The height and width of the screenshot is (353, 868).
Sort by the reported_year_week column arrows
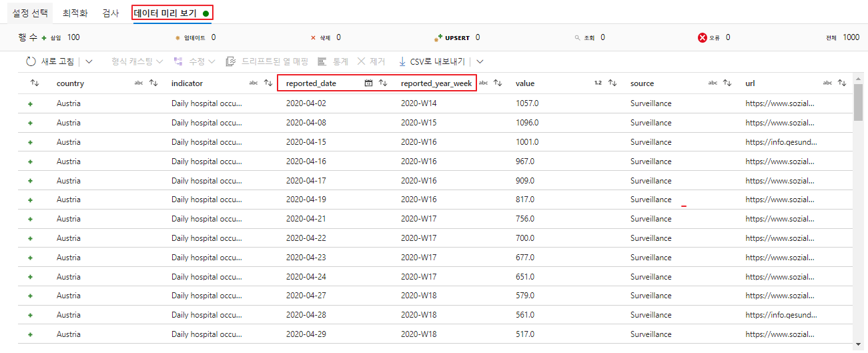[498, 83]
